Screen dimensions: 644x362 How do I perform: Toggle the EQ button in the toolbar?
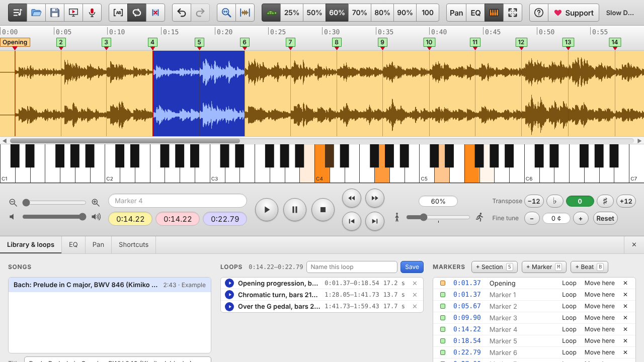pos(475,13)
